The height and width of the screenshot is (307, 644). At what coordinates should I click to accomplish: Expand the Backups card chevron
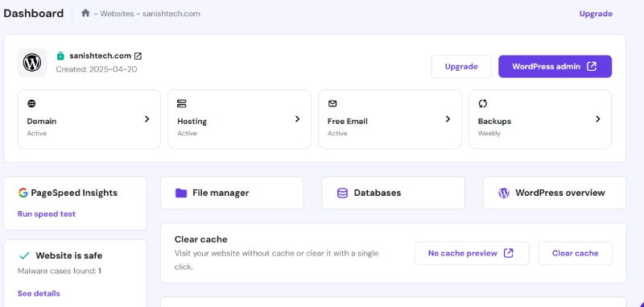(x=598, y=119)
